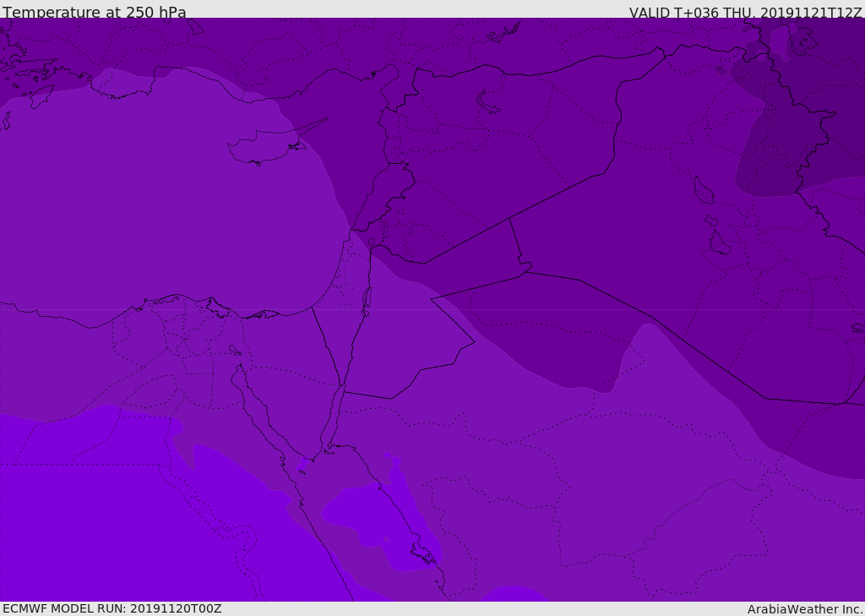Click the ECMWF MODEL RUN text

(112, 608)
